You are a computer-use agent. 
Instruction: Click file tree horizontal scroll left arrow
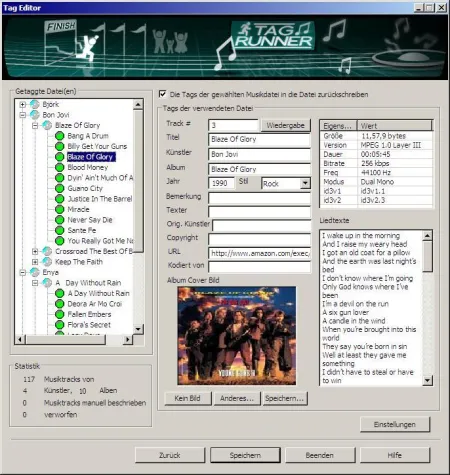(20, 339)
